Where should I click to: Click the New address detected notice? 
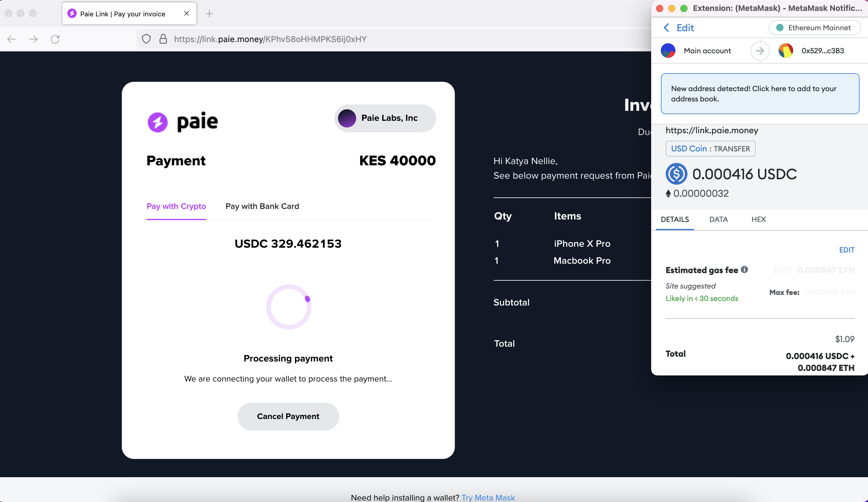[760, 94]
